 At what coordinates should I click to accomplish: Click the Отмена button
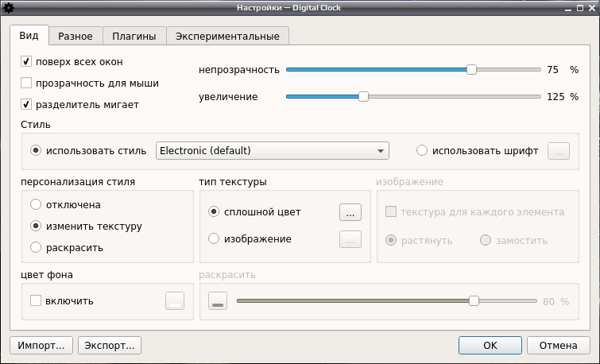coord(559,345)
